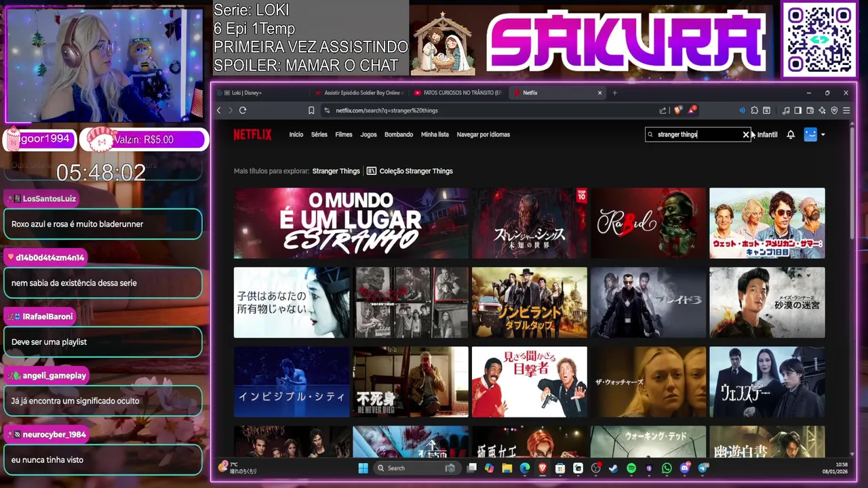Open the Netflix profile avatar
The height and width of the screenshot is (488, 868).
[x=810, y=134]
